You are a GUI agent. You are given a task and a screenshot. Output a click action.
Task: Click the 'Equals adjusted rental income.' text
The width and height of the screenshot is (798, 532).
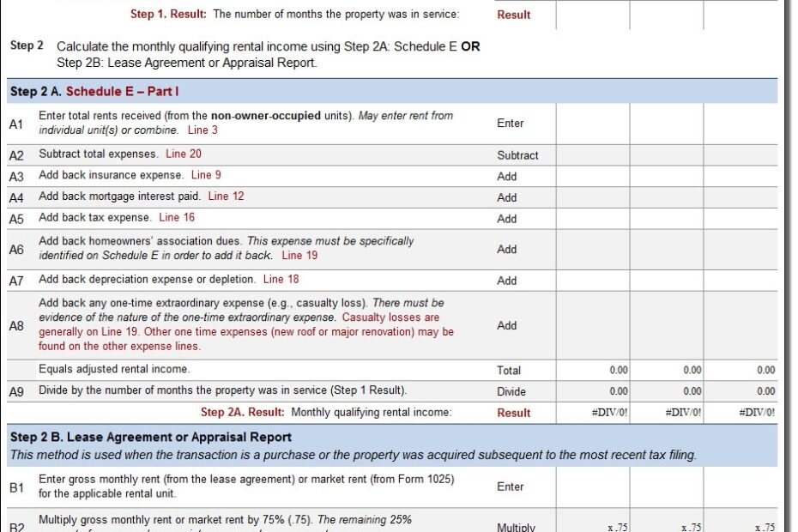[x=114, y=369]
